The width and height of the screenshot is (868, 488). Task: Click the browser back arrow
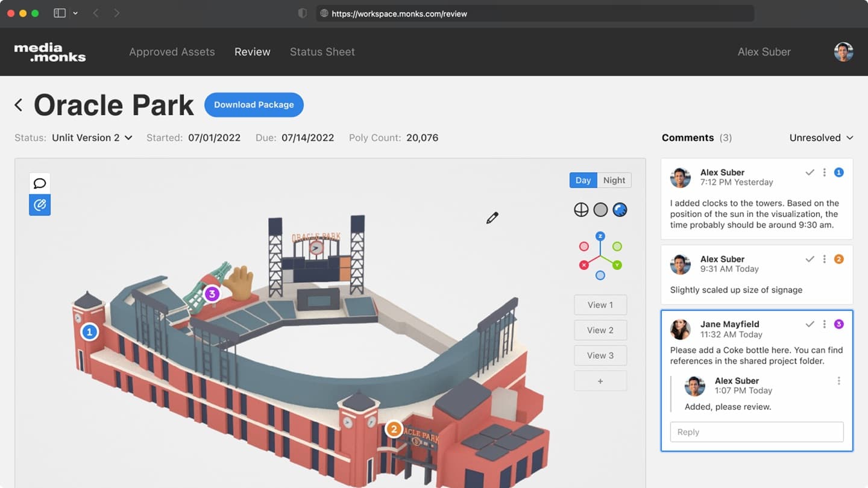[x=95, y=13]
